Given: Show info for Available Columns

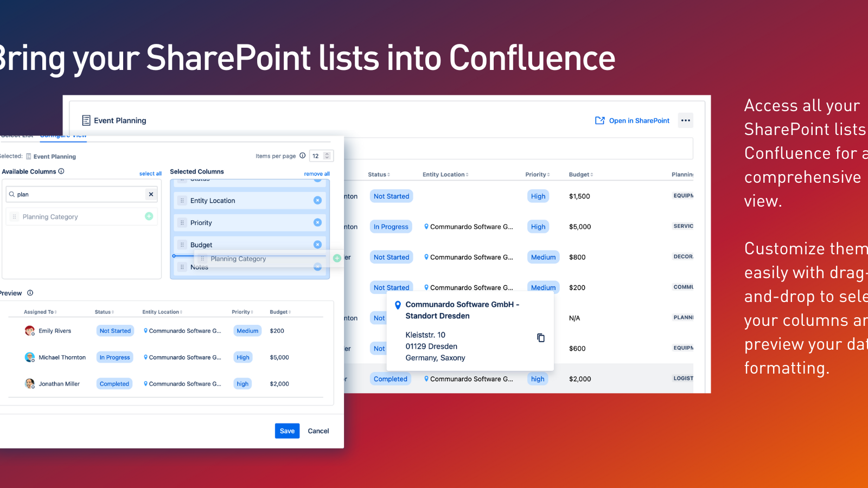Looking at the screenshot, I should (x=61, y=171).
